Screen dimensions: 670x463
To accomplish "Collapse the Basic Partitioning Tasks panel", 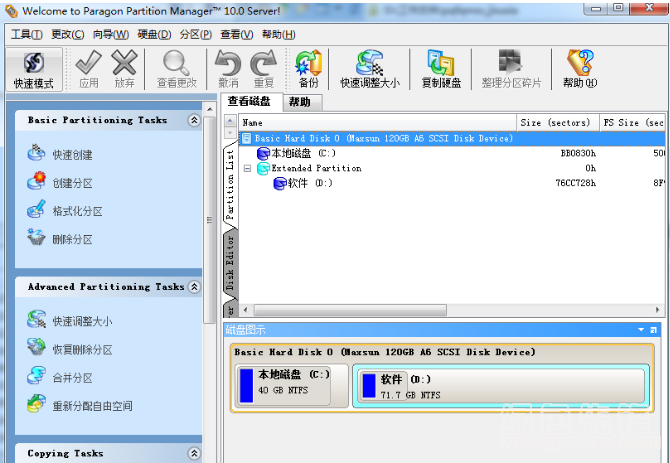I will pos(194,120).
